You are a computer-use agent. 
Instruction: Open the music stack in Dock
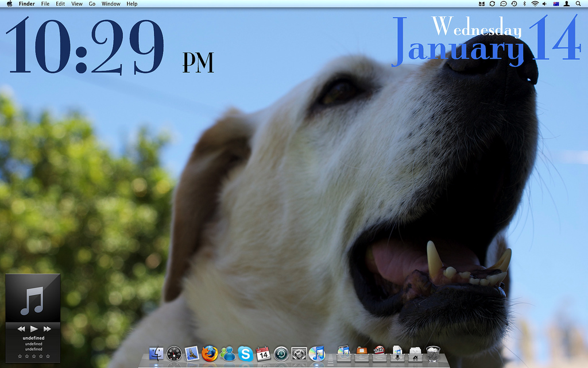[x=343, y=354]
